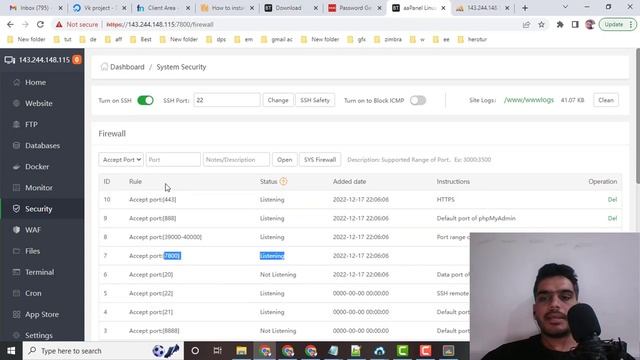Click the Terminal icon in the sidebar
This screenshot has width=640, height=360.
16,272
